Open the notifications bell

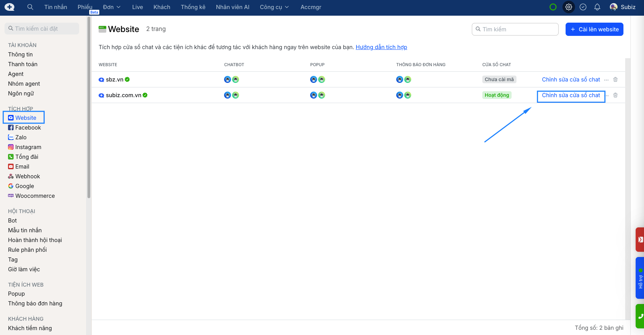click(597, 7)
